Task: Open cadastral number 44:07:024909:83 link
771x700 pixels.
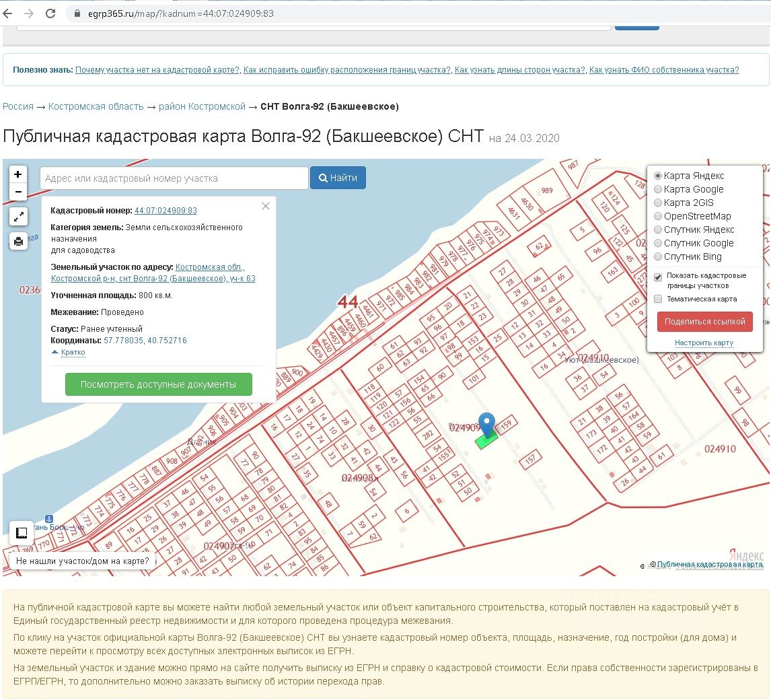Action: click(166, 211)
